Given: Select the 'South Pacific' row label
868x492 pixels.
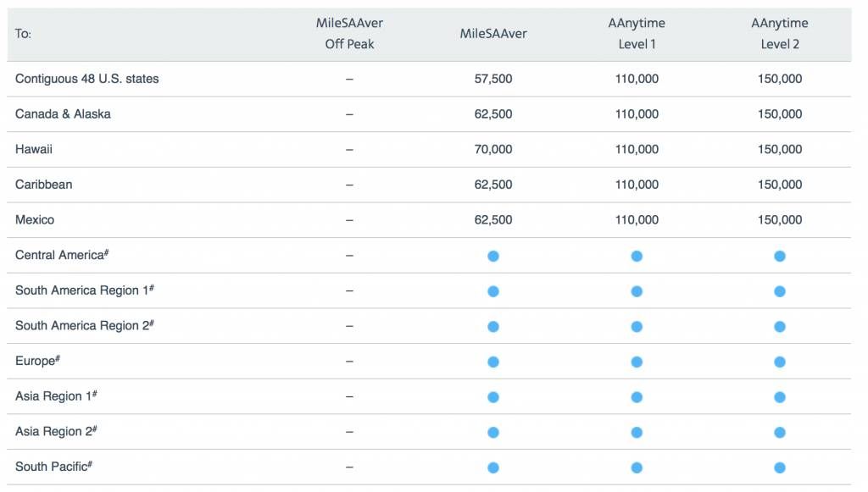Looking at the screenshot, I should click(x=53, y=467).
